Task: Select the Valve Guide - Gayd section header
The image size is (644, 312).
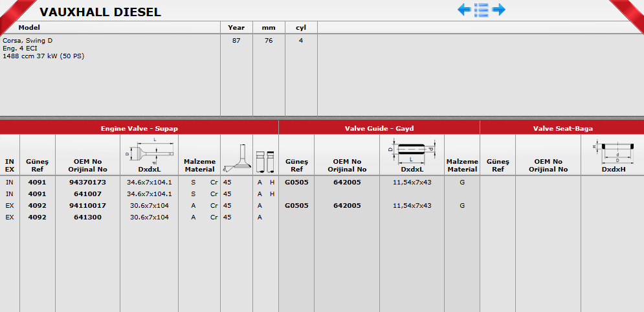Action: [x=379, y=129]
